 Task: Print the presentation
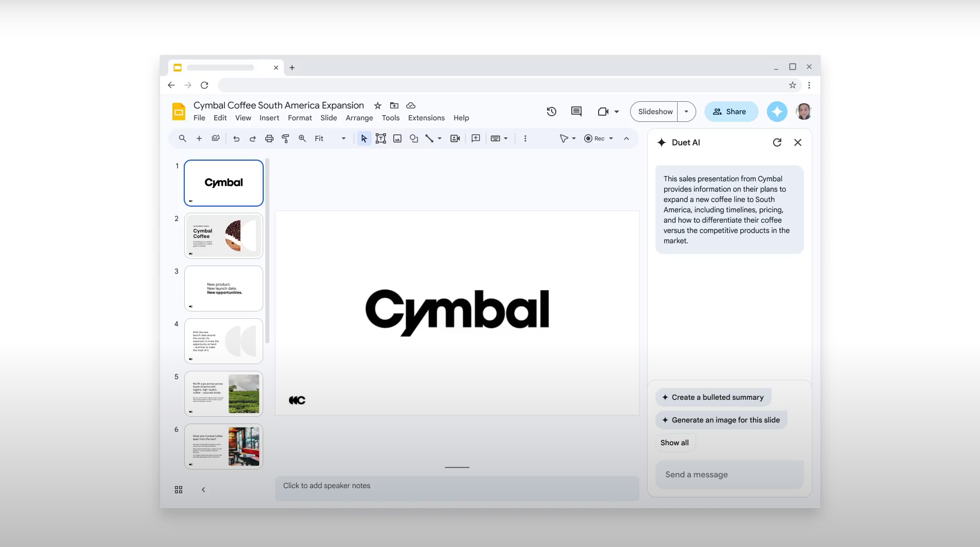(269, 138)
